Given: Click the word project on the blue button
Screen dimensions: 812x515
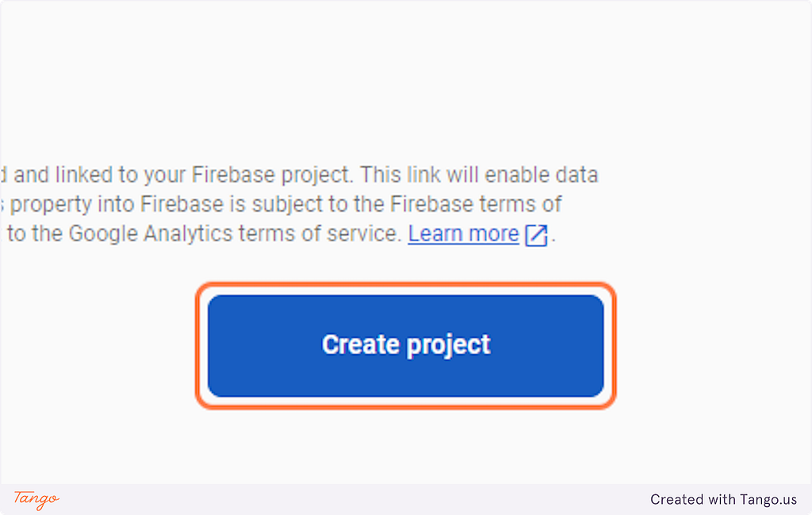Looking at the screenshot, I should pos(449,346).
